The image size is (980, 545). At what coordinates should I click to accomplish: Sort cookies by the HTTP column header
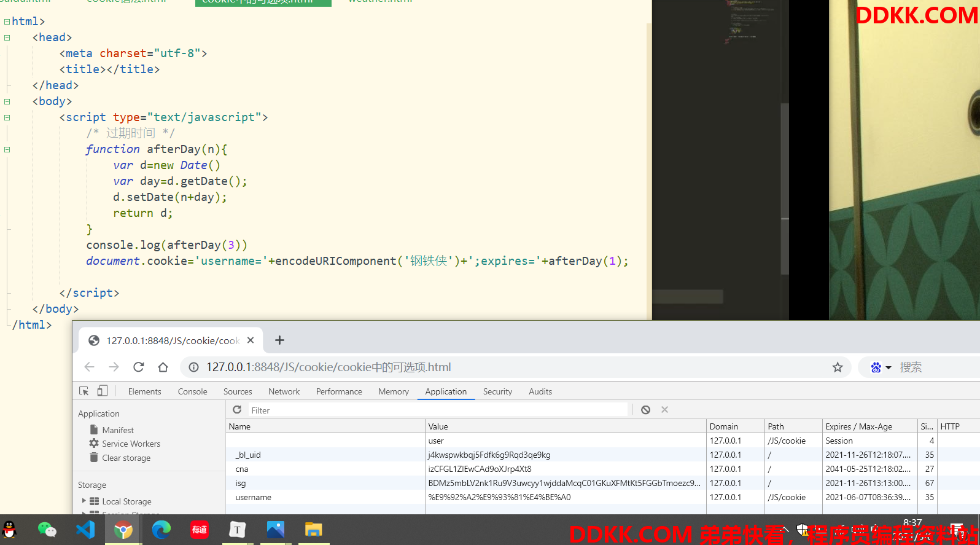click(x=959, y=426)
